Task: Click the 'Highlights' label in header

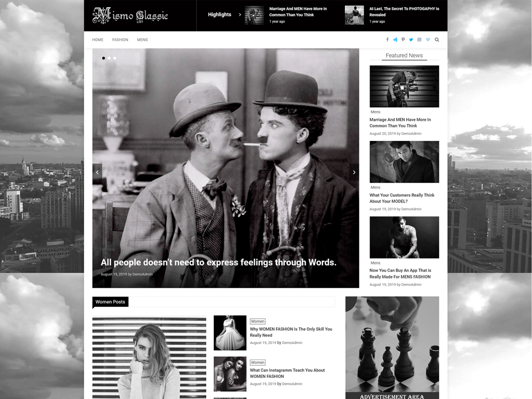Action: tap(219, 15)
